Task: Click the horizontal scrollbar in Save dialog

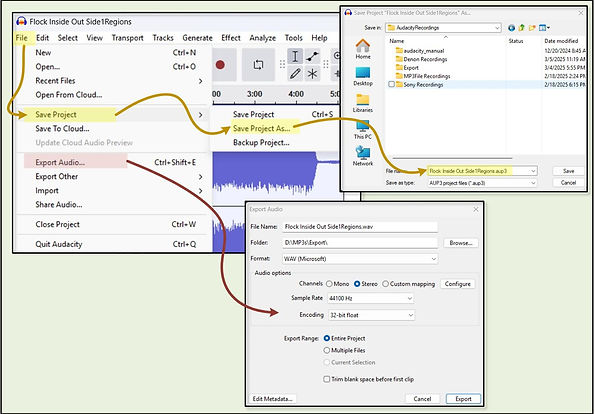Action: pos(453,158)
